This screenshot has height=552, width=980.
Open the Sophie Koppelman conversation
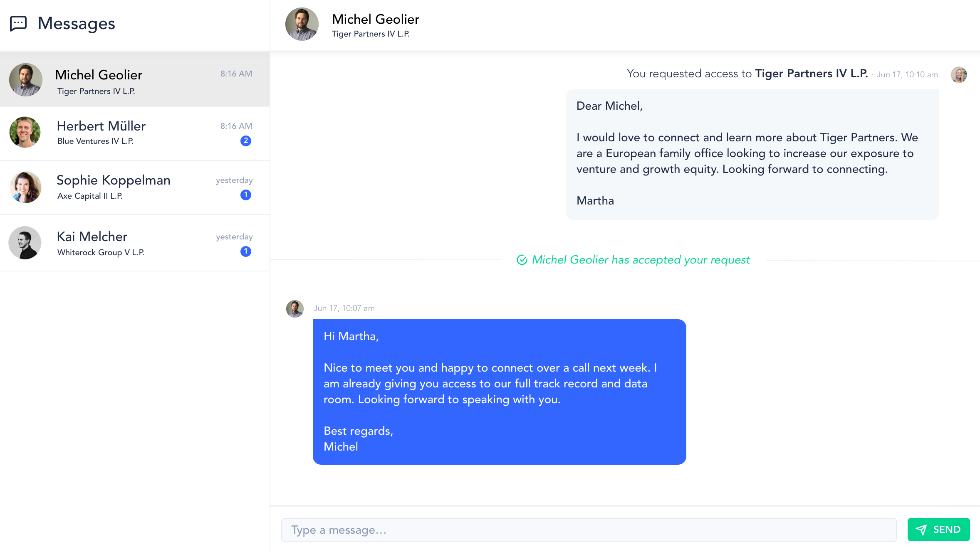[135, 188]
